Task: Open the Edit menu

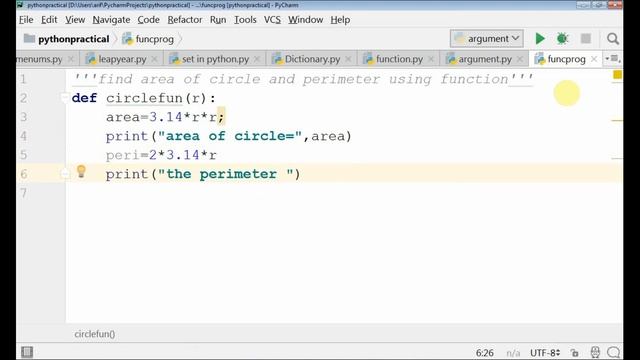Action: [49, 20]
